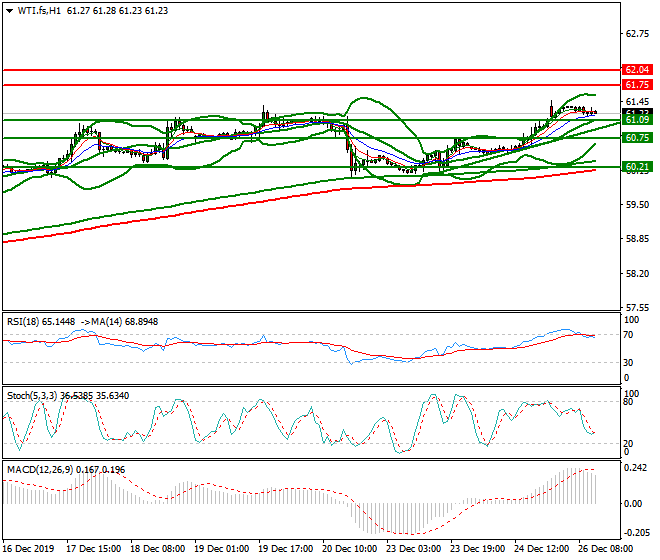Select the Stochastic 20 level scale value
This screenshot has height=560, width=660.
pyautogui.click(x=628, y=443)
